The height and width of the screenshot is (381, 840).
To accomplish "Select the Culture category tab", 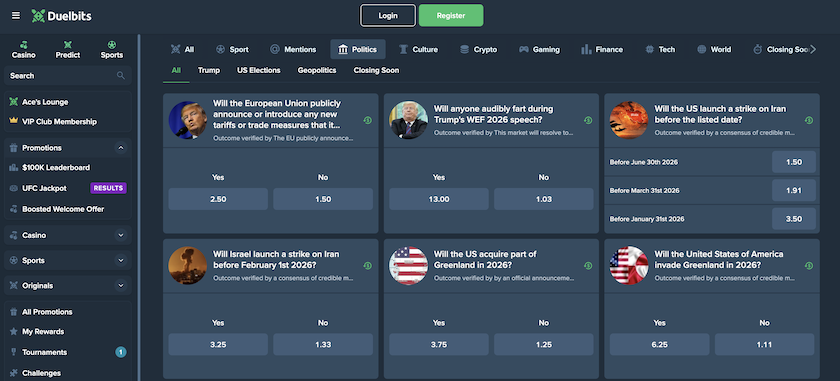I will (418, 49).
